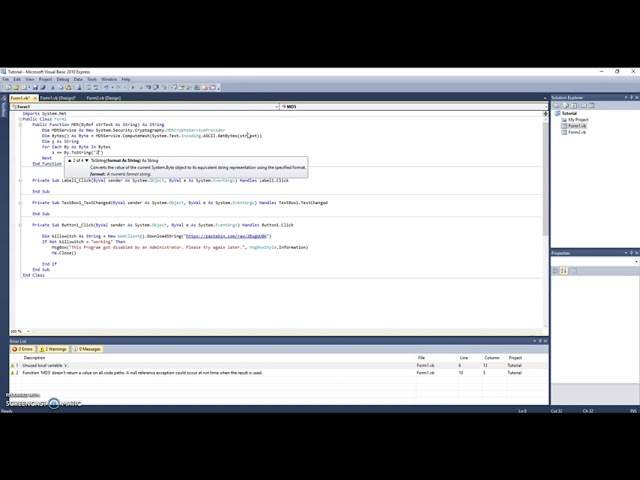
Task: Select next ToString overload with down arrow
Action: (x=87, y=160)
